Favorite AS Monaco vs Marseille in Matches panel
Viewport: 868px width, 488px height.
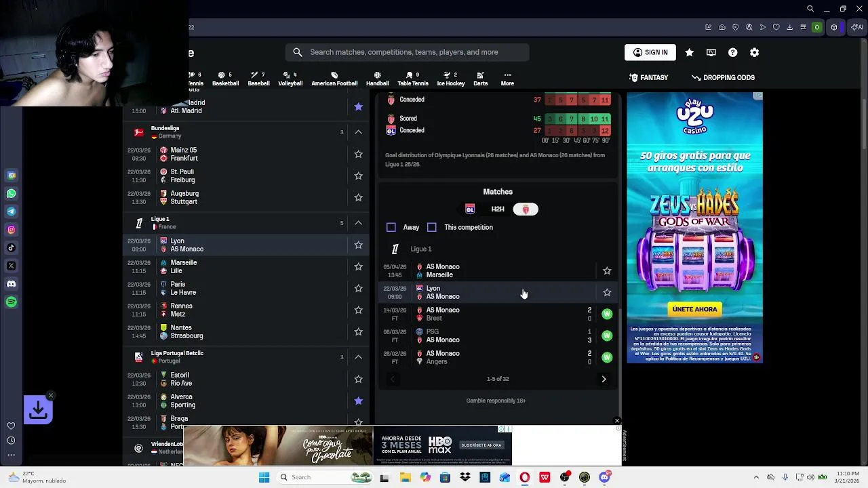(x=607, y=270)
